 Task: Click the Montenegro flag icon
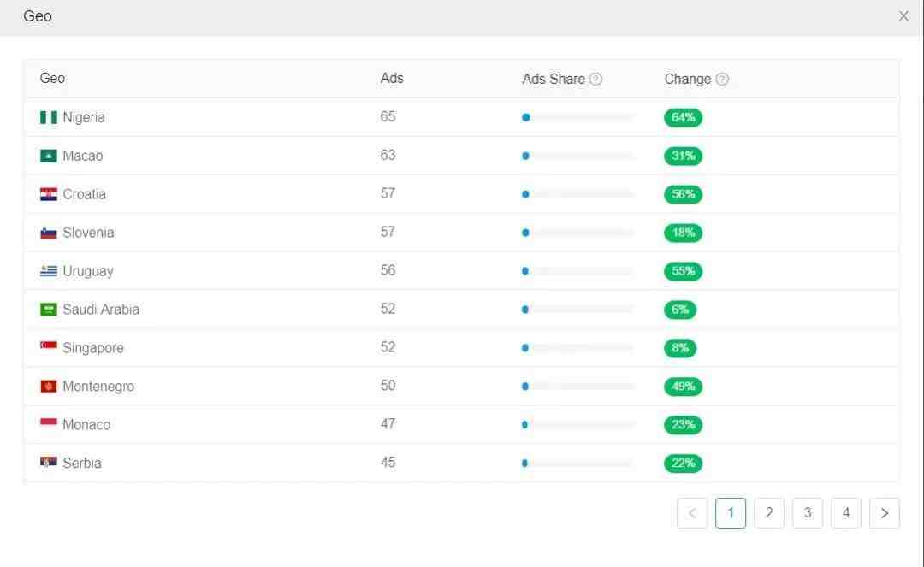49,387
